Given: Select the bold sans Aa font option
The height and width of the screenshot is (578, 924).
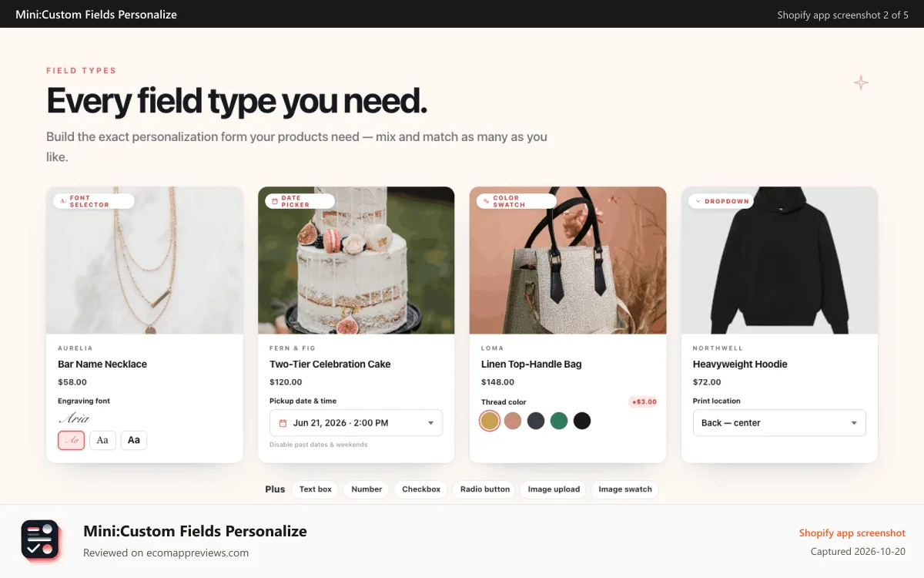Looking at the screenshot, I should [134, 440].
